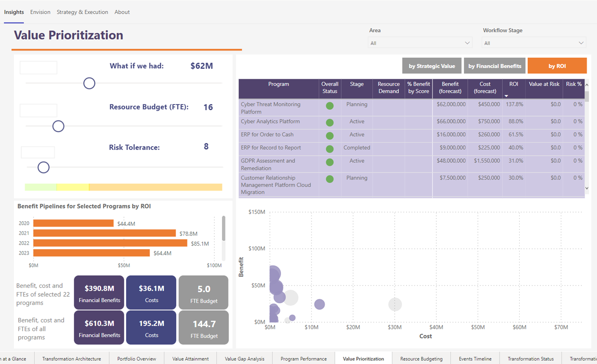Screen dimensions: 597x364
Task: Click the Resource Budget FTE slider handle
Action: (x=58, y=126)
